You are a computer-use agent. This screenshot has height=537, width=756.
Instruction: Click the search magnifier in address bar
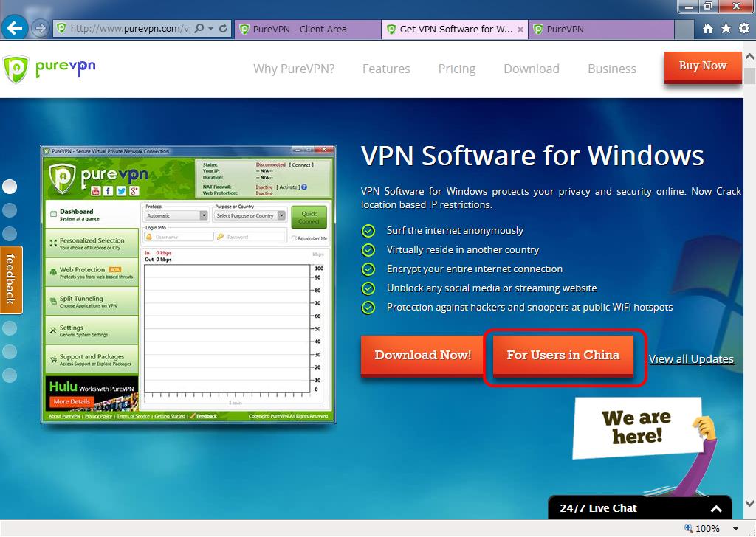click(x=199, y=29)
